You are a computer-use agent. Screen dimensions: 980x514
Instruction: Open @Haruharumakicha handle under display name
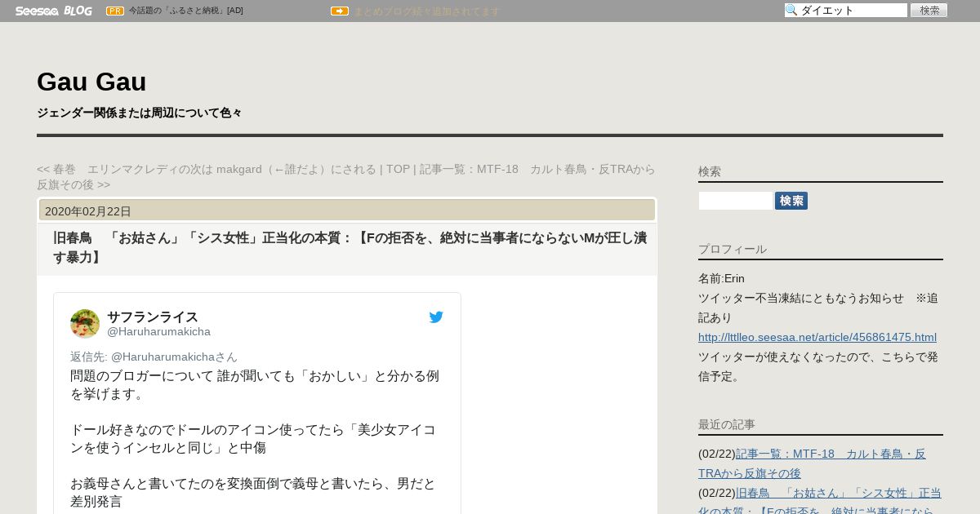[x=158, y=331]
